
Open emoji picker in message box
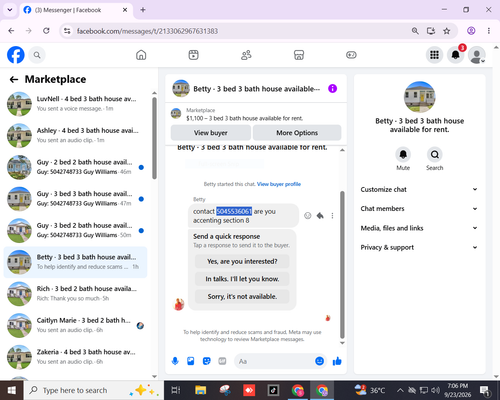[x=319, y=361]
